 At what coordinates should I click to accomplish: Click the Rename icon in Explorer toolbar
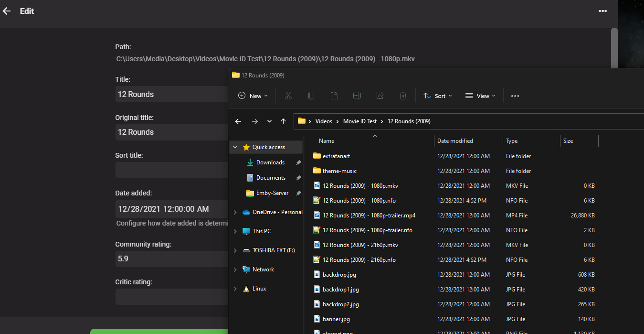[357, 96]
